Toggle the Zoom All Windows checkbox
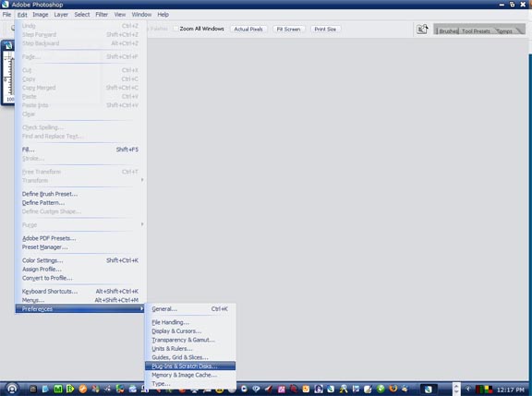532x396 pixels. pos(175,29)
